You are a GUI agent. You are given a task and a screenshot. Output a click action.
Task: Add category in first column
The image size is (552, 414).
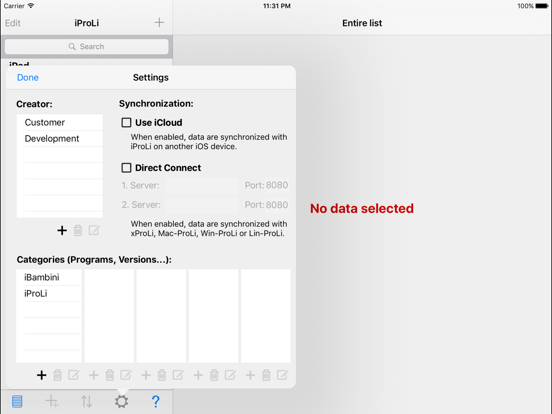tap(42, 375)
